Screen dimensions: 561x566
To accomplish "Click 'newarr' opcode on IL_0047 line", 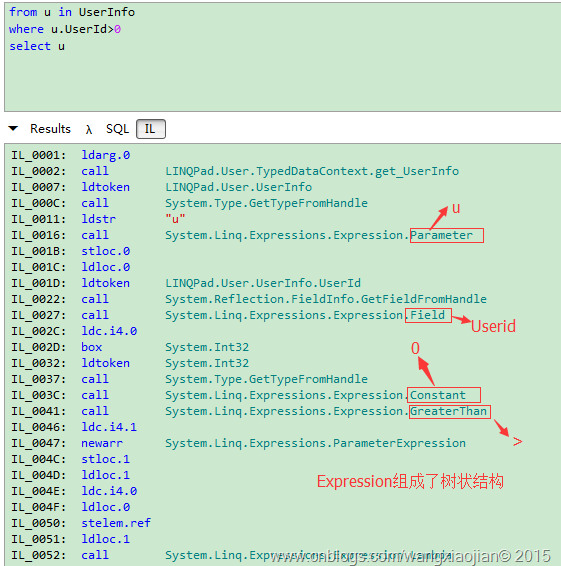I will [102, 443].
